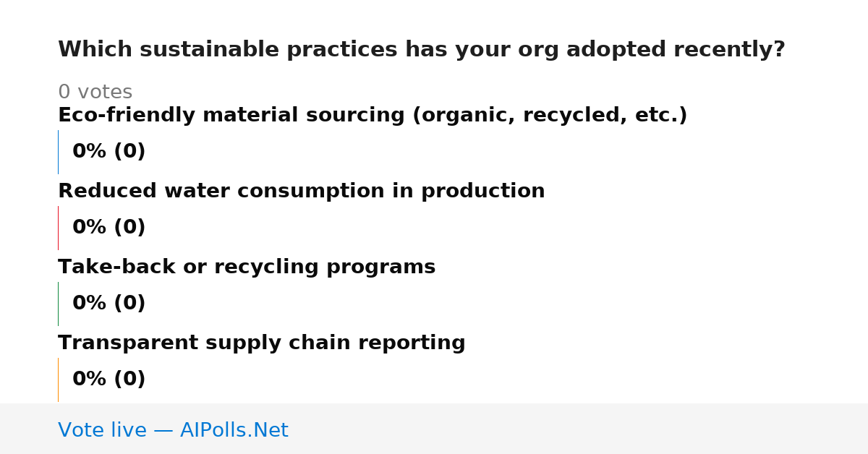
Task: Click the 'Vote live' words in footer
Action: point(102,431)
